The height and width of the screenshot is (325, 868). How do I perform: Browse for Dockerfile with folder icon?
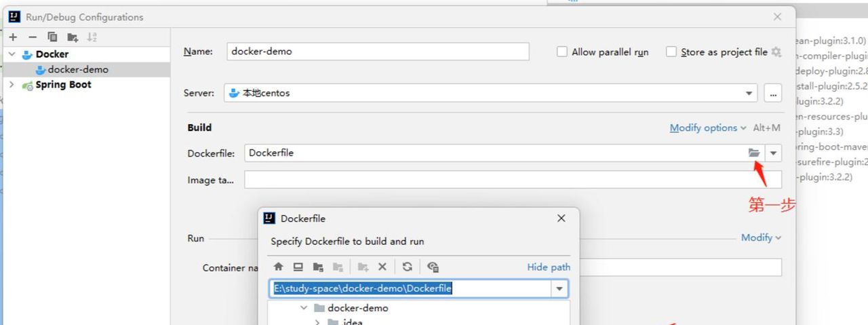point(754,153)
